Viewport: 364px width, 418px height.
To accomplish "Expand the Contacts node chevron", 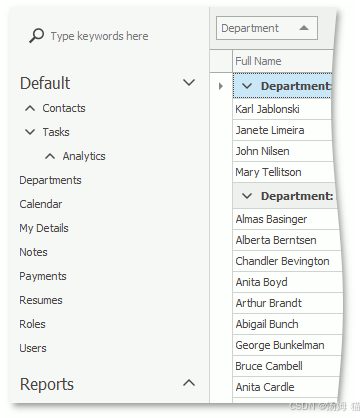I will [30, 108].
